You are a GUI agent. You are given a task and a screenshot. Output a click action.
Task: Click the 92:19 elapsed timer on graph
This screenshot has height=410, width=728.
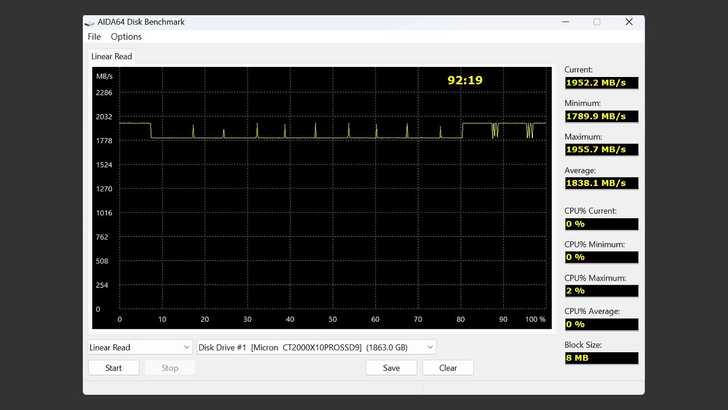point(465,80)
